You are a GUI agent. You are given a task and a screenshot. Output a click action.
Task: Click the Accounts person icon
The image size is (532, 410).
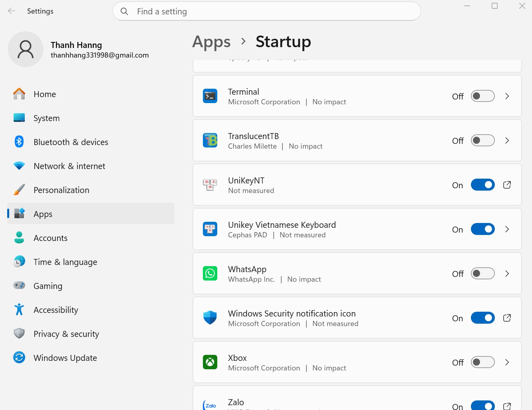pos(19,238)
